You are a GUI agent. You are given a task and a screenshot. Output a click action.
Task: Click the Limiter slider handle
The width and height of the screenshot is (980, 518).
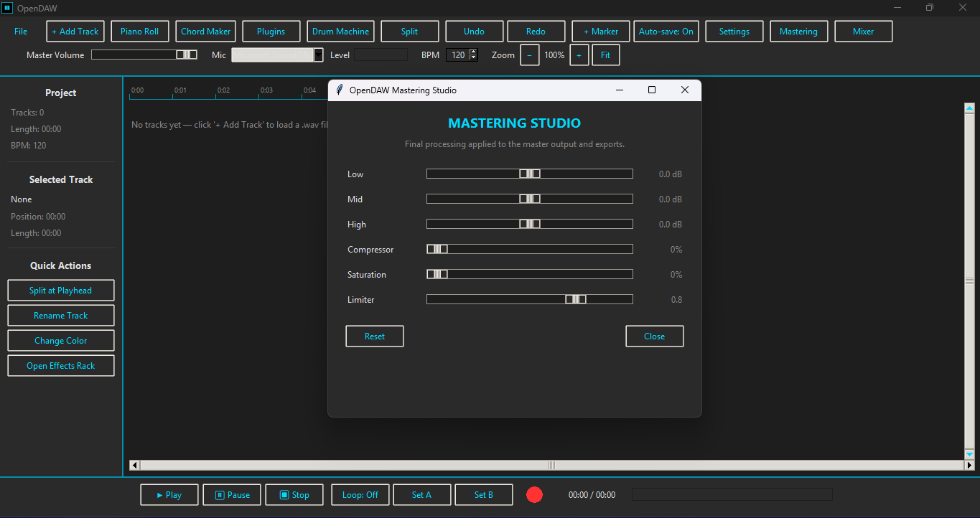tap(576, 299)
